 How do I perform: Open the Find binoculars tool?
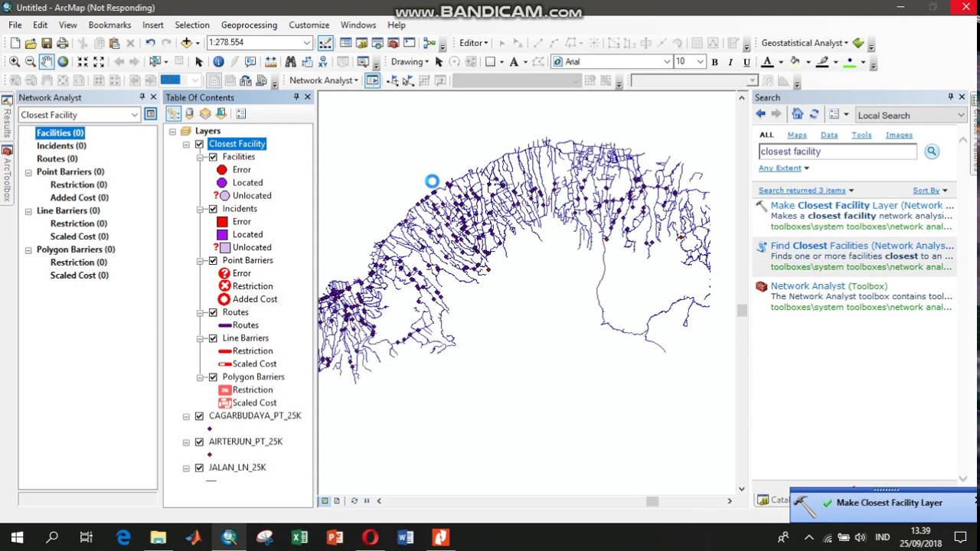point(290,62)
